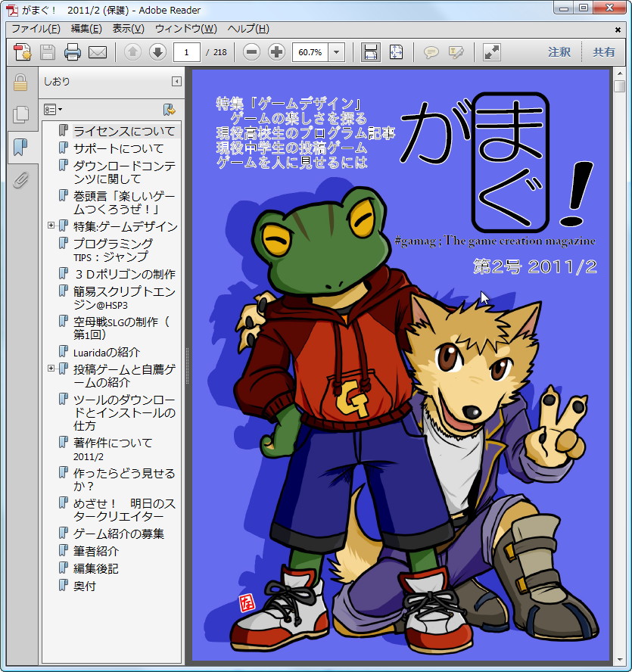632x672 pixels.
Task: Click the fit full page icon
Action: coord(396,52)
